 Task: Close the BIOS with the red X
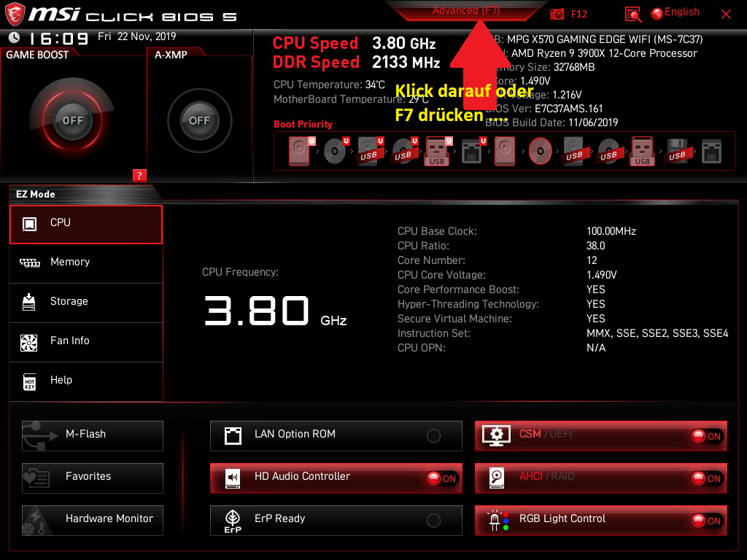726,15
